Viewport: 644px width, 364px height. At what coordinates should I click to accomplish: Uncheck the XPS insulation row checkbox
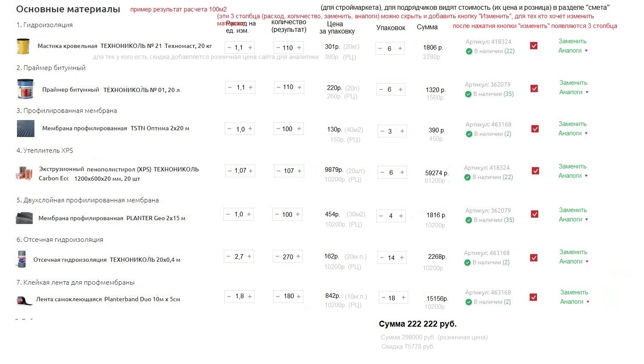click(x=535, y=171)
